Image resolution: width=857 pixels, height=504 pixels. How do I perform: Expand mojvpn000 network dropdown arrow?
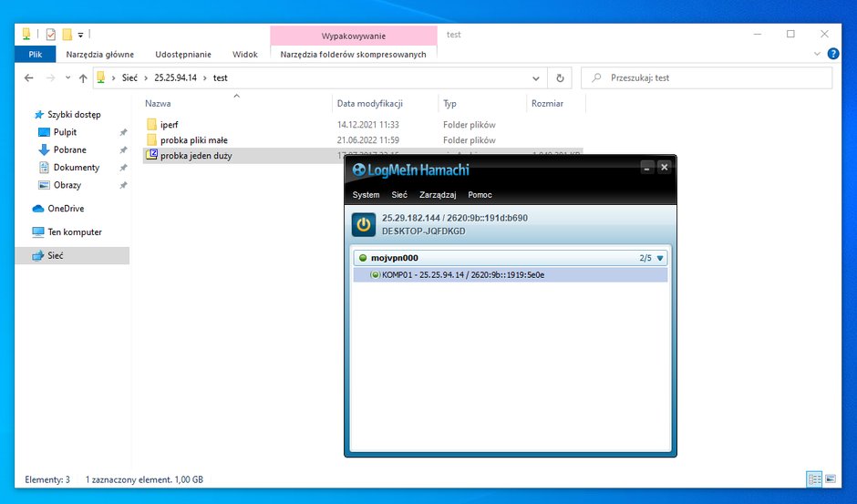660,258
